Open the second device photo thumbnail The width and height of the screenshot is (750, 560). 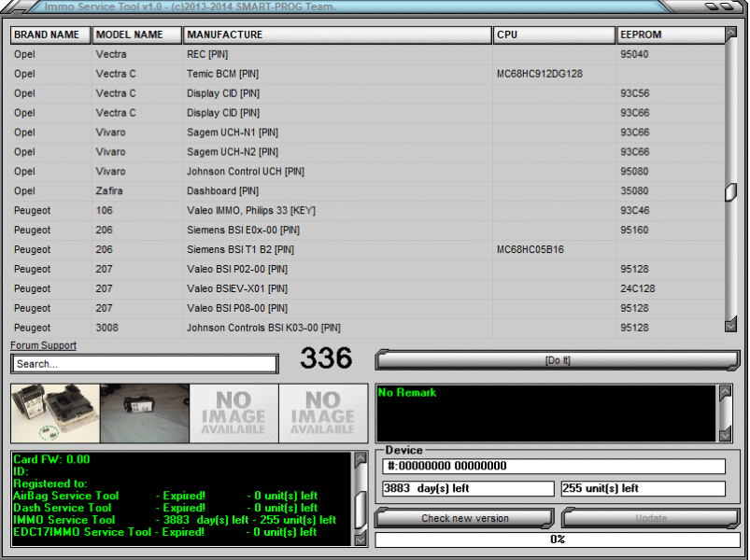144,413
